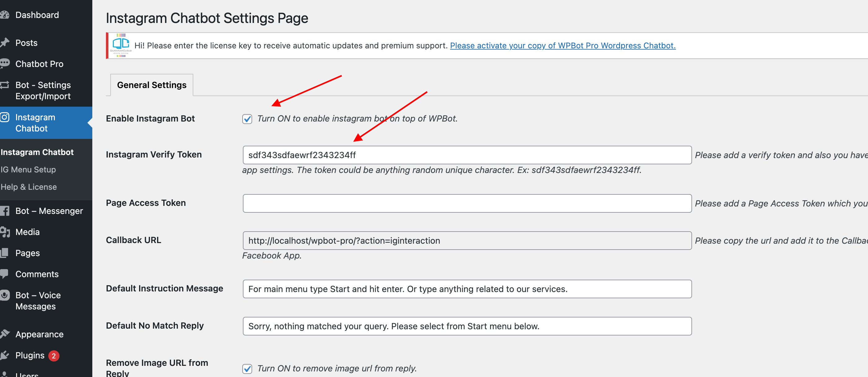Click the QuantumCloud logo in license notice
The width and height of the screenshot is (868, 377).
(121, 45)
